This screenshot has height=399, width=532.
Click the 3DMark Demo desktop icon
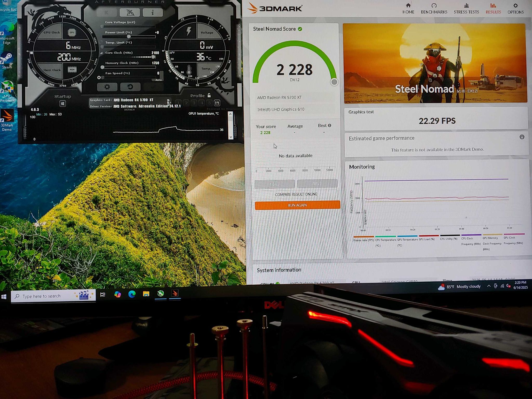[x=7, y=120]
